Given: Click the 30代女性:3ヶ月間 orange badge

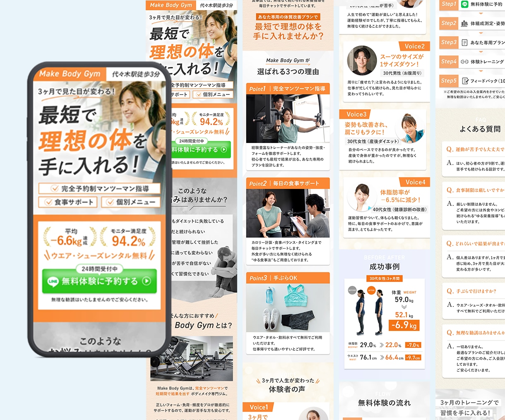Looking at the screenshot, I should 385,279.
